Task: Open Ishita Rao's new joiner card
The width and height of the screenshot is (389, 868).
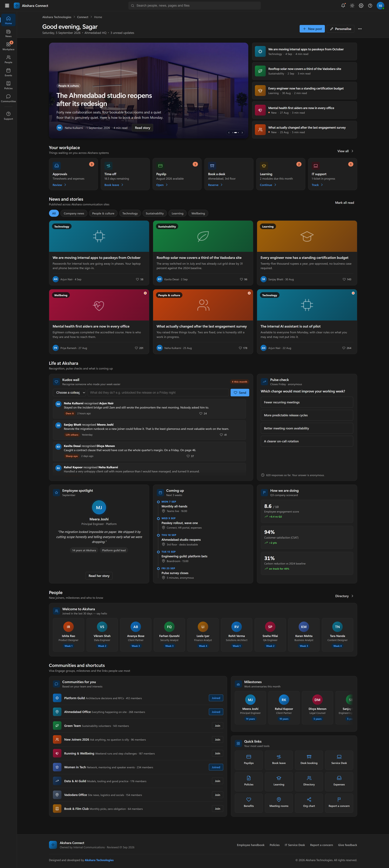Action: pos(68,635)
